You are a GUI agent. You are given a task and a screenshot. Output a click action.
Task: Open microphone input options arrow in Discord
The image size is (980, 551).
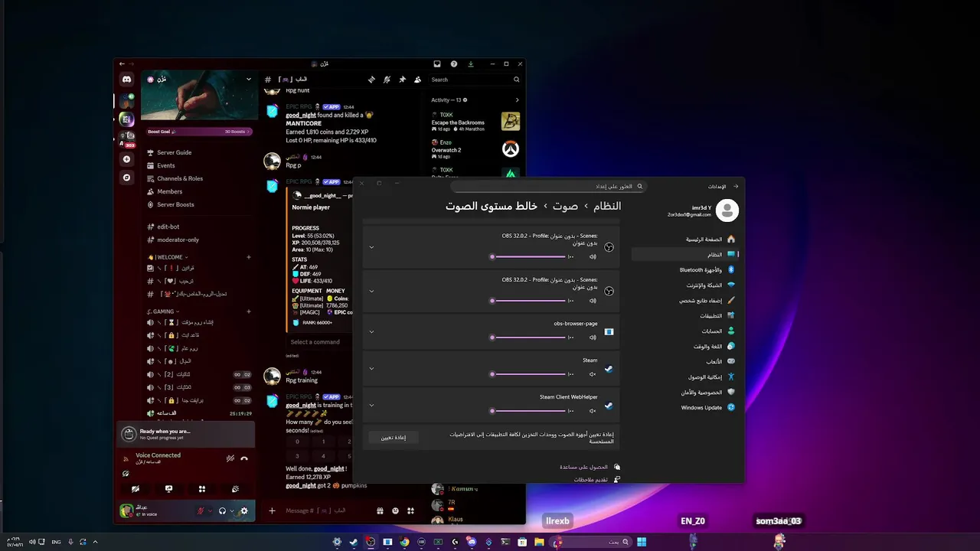pyautogui.click(x=211, y=511)
